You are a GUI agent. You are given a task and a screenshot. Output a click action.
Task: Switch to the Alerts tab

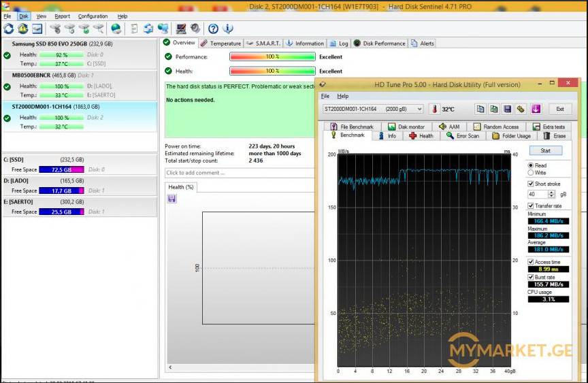click(x=423, y=44)
